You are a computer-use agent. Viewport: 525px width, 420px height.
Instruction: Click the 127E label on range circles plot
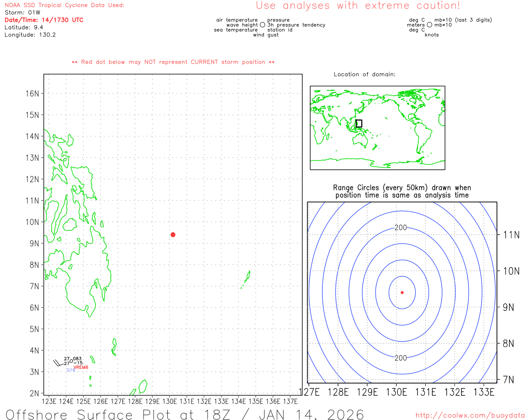click(309, 392)
